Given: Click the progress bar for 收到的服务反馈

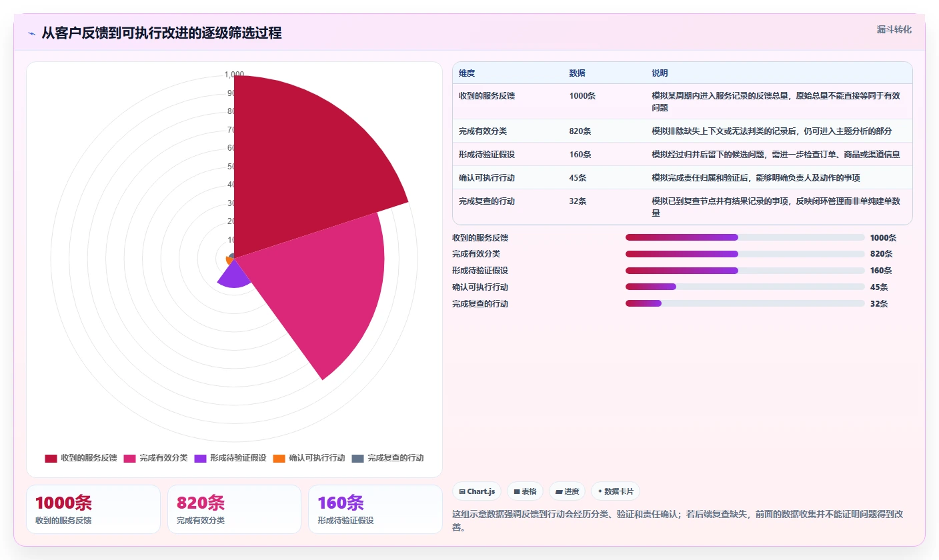Looking at the screenshot, I should [x=745, y=237].
